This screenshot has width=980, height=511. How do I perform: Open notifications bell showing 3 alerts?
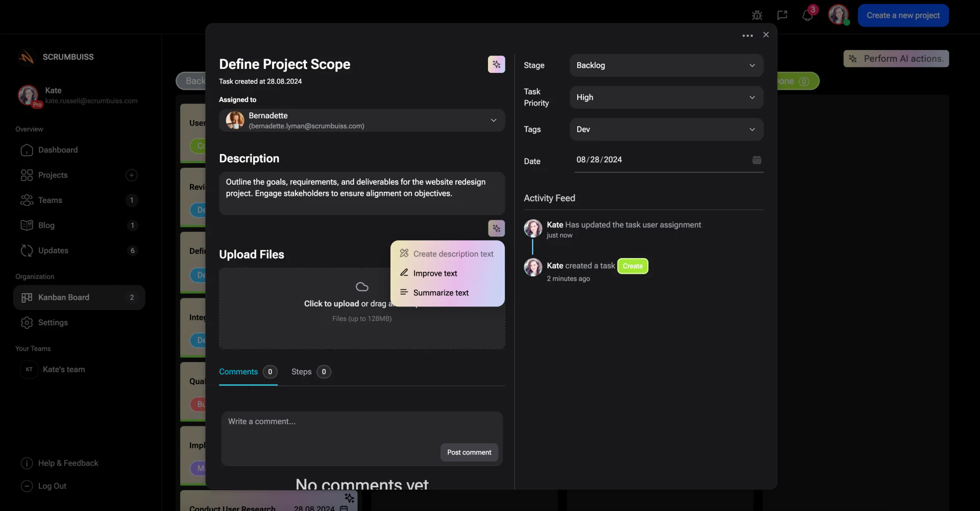click(x=808, y=15)
